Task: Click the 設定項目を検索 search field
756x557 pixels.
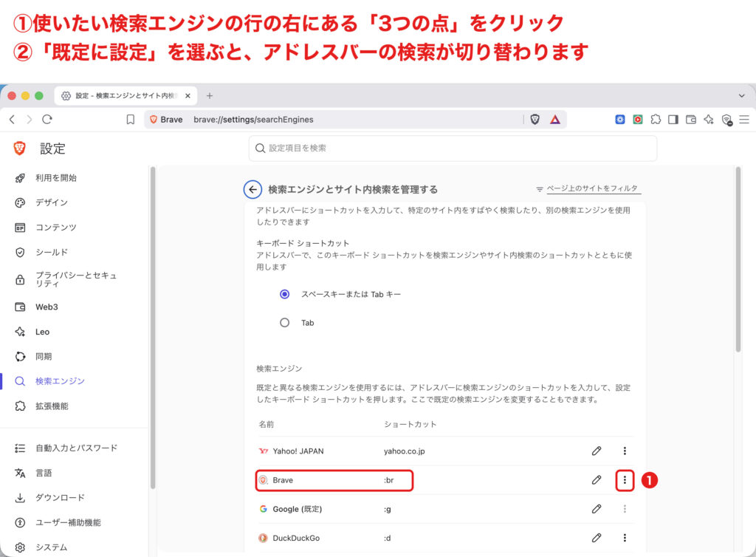Action: click(453, 148)
